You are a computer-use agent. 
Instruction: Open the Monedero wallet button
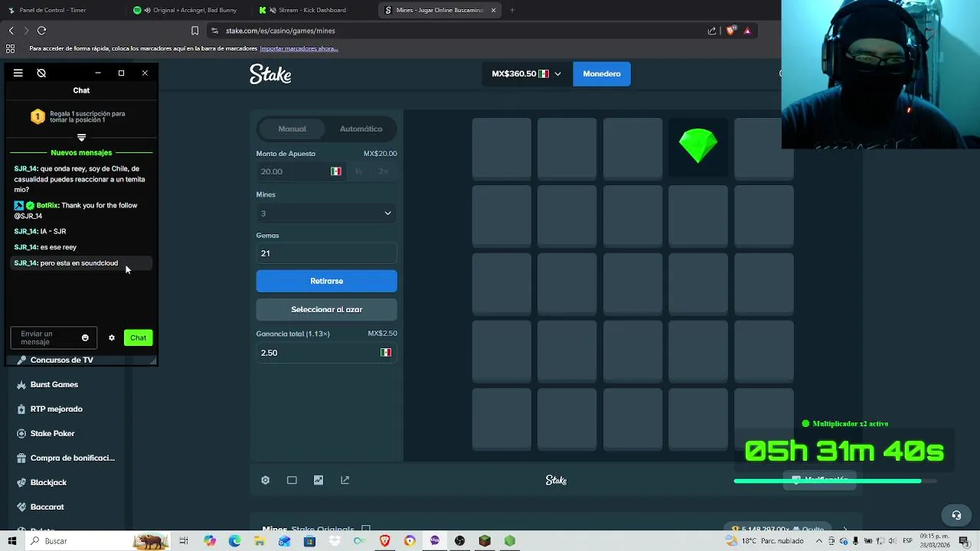[x=602, y=74]
